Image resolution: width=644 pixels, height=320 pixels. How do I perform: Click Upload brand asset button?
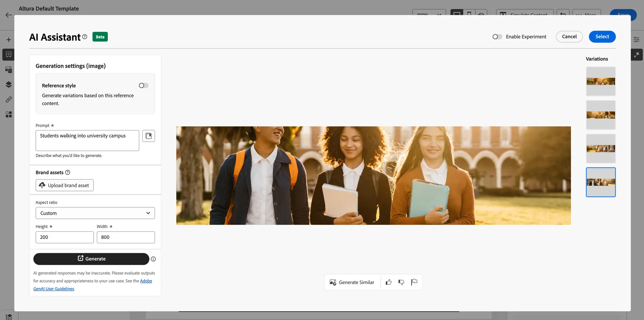(x=64, y=185)
